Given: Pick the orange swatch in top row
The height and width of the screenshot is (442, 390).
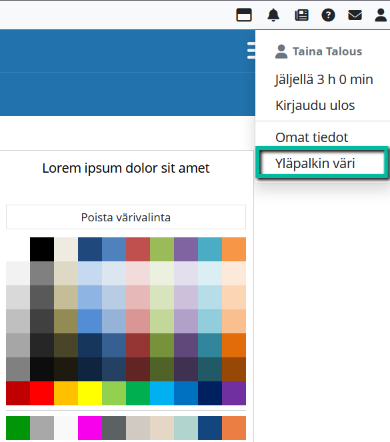Looking at the screenshot, I should point(234,249).
